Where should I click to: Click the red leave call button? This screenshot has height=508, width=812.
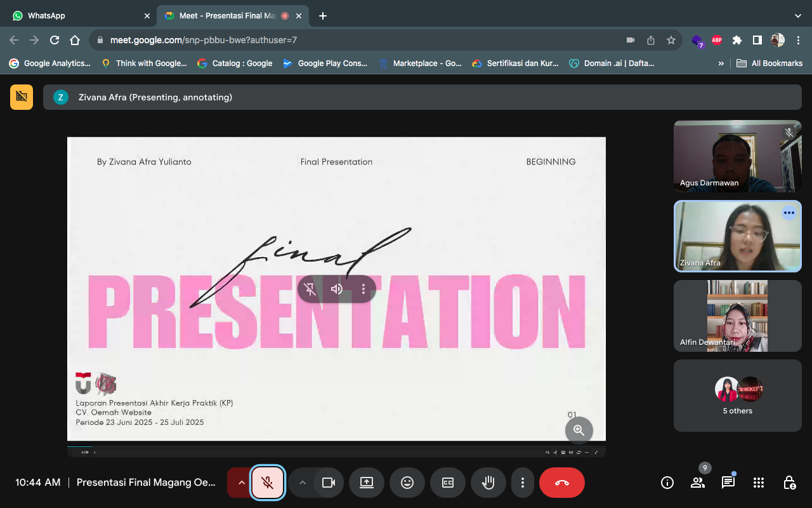click(561, 483)
